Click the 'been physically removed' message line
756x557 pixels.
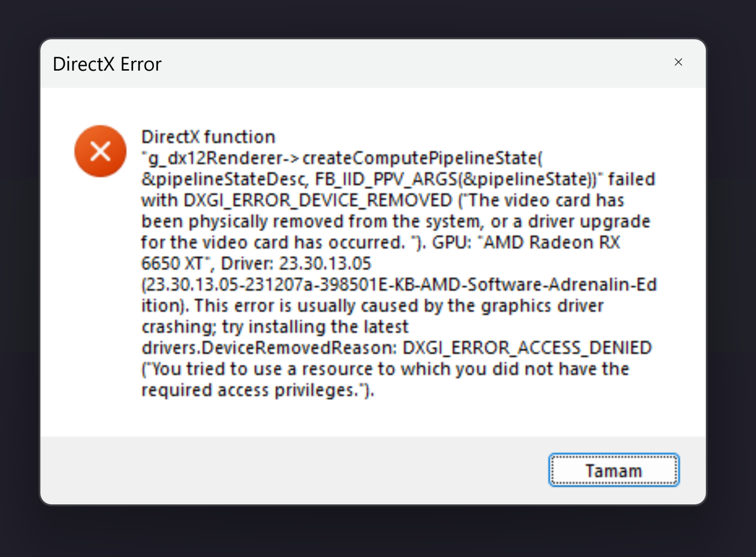click(x=396, y=222)
